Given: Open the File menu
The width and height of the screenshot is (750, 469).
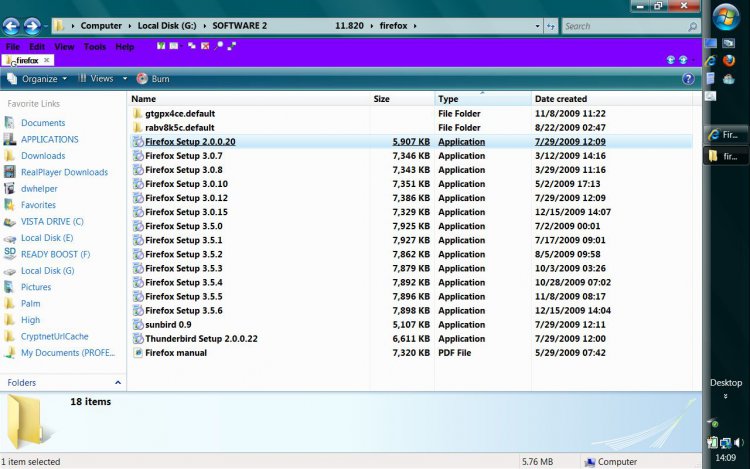Looking at the screenshot, I should click(x=13, y=47).
